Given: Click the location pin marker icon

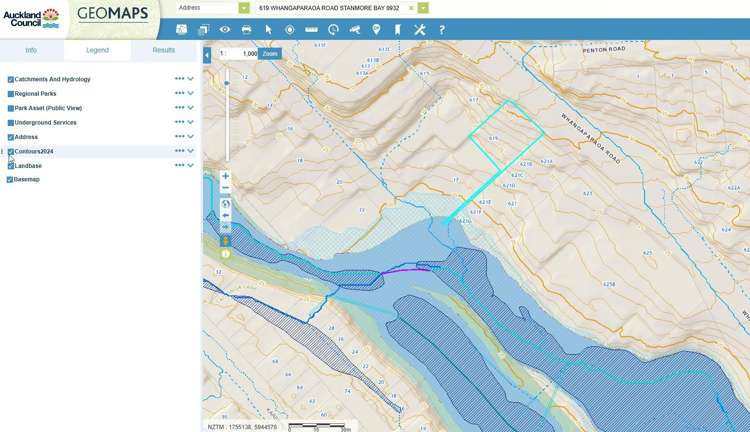Looking at the screenshot, I should [x=377, y=30].
